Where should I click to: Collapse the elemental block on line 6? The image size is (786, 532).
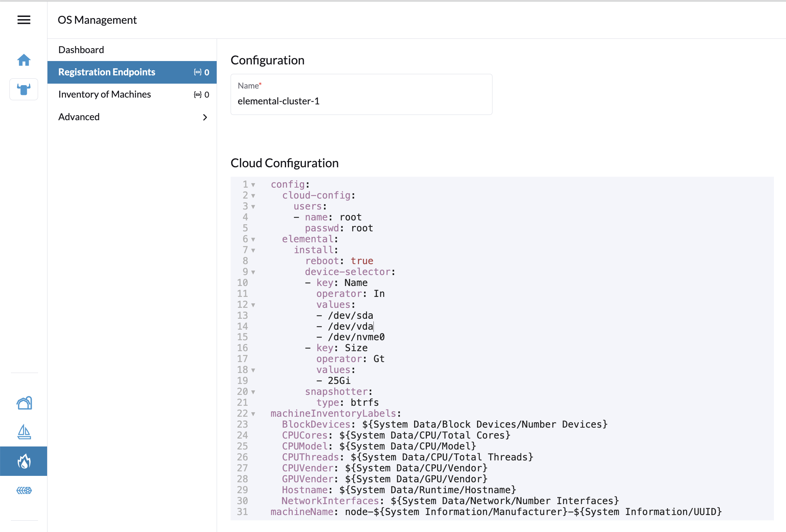[253, 240]
